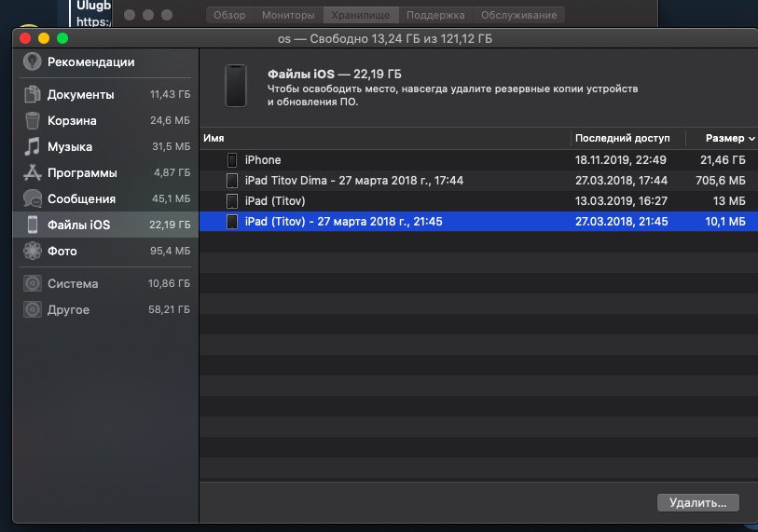Screen dimensions: 758x532
Task: Click the iPad Titov Dima backup icon
Action: pos(232,181)
